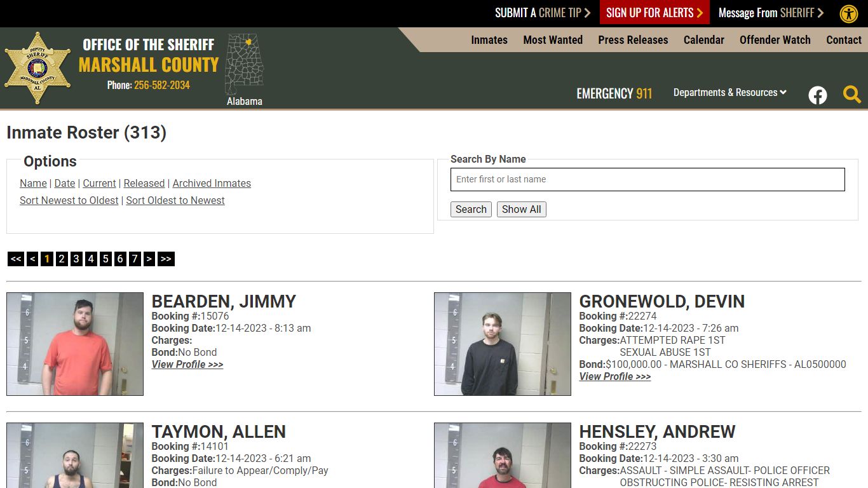Open the Most Wanted page
Image resolution: width=868 pixels, height=488 pixels.
coord(553,39)
